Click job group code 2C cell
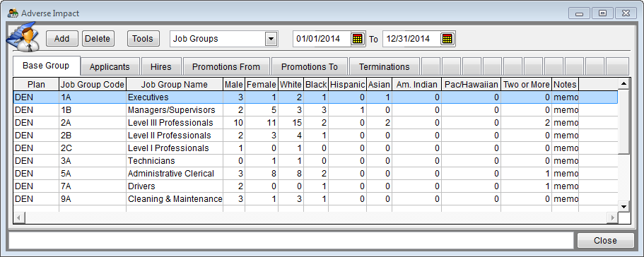This screenshot has width=644, height=257. click(x=93, y=148)
